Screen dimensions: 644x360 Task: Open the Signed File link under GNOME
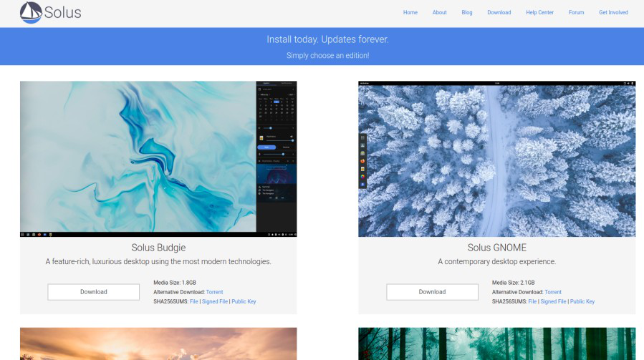553,301
